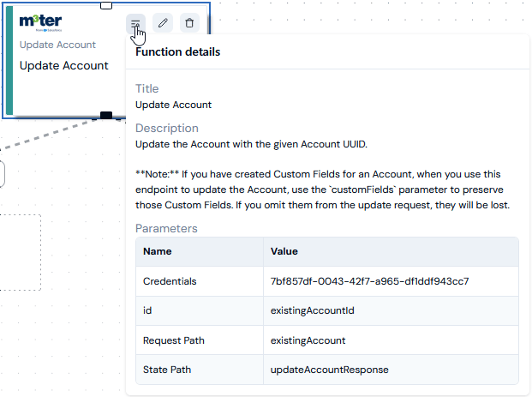Click the grey Update Account subtitle
This screenshot has width=532, height=397.
tap(57, 45)
